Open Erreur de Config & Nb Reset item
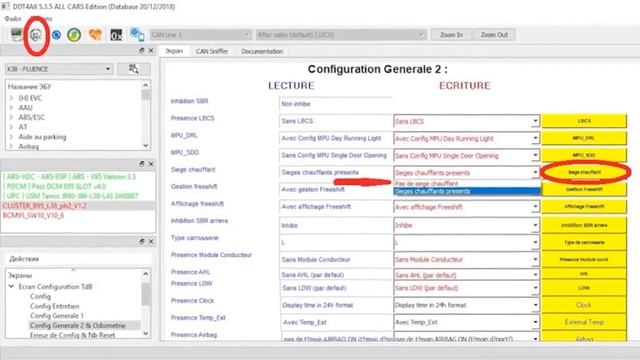640x360 pixels. [x=73, y=335]
